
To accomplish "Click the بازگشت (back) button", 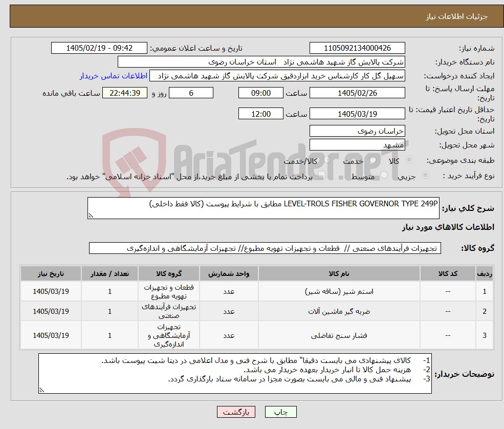I will [x=236, y=412].
